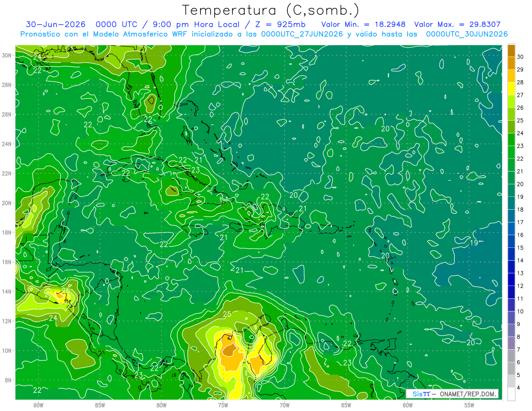Click the '10N' latitude axis label
The height and width of the screenshot is (411, 532).
(x=7, y=351)
